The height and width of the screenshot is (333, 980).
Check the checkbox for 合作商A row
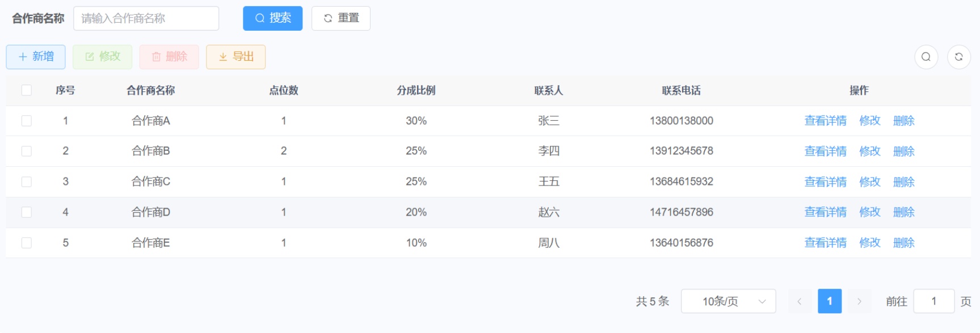(x=27, y=121)
